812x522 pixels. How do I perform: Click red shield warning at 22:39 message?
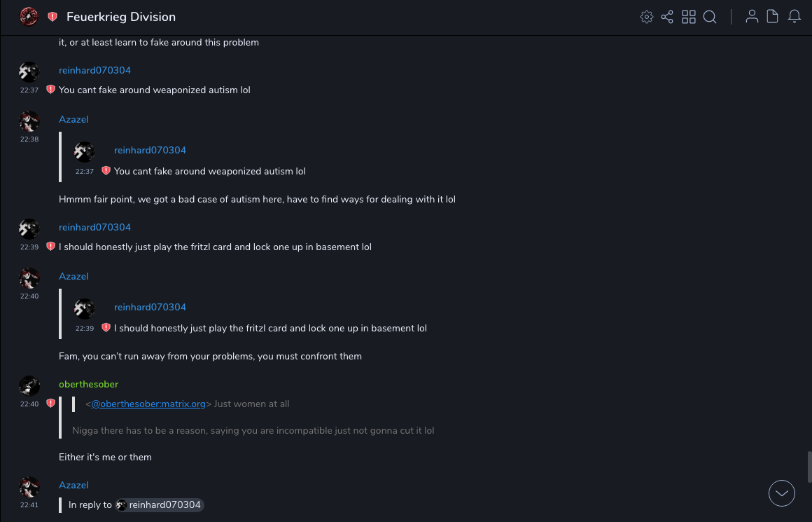click(x=50, y=247)
